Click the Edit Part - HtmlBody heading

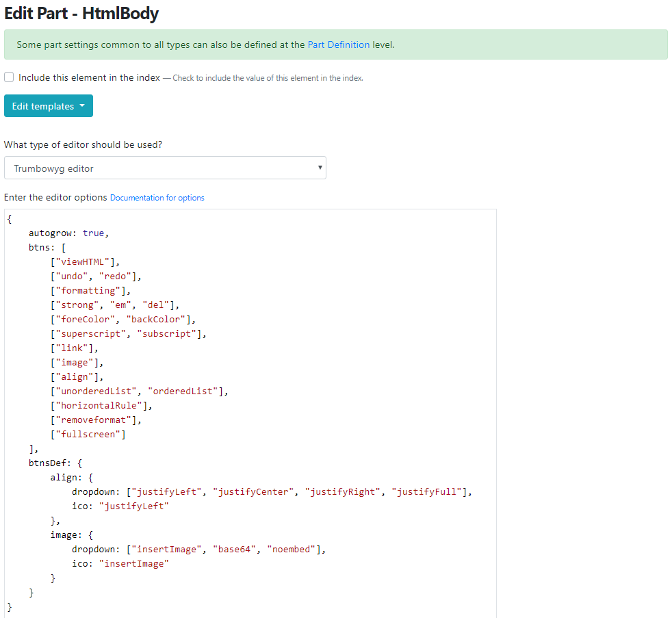[x=81, y=13]
